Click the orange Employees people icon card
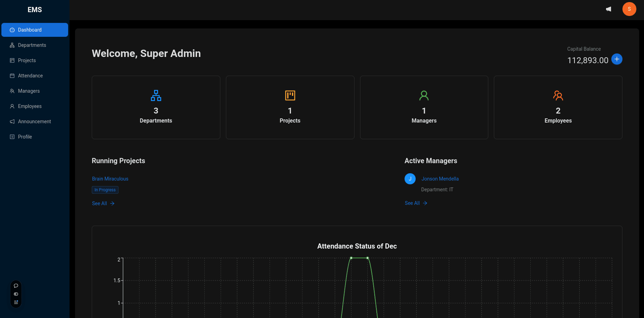This screenshot has width=644, height=318. tap(558, 107)
